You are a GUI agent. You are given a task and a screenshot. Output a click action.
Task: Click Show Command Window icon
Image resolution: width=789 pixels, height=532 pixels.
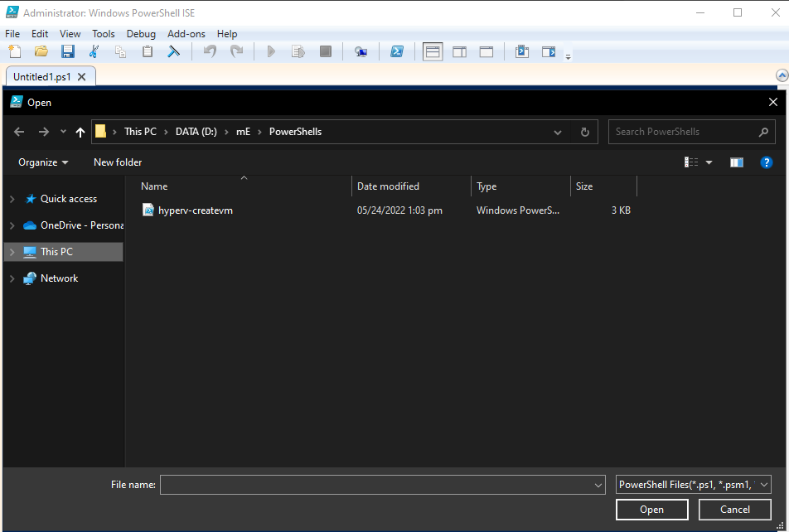(x=522, y=51)
